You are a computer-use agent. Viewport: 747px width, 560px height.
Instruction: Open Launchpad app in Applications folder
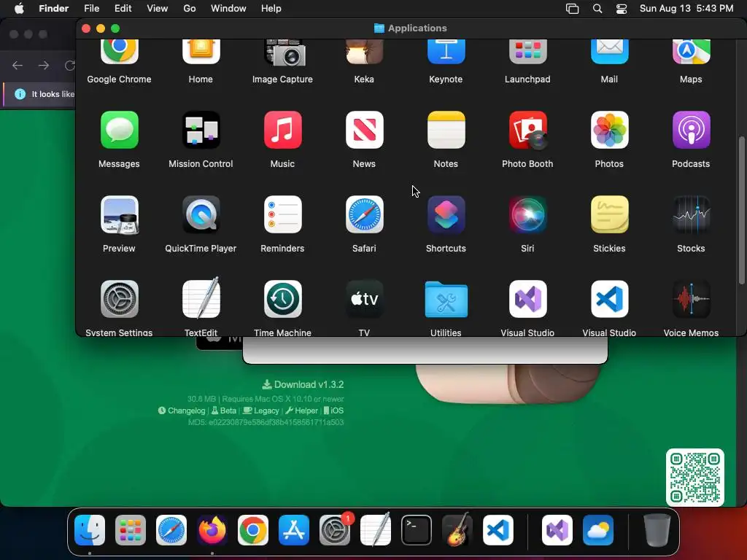[527, 52]
